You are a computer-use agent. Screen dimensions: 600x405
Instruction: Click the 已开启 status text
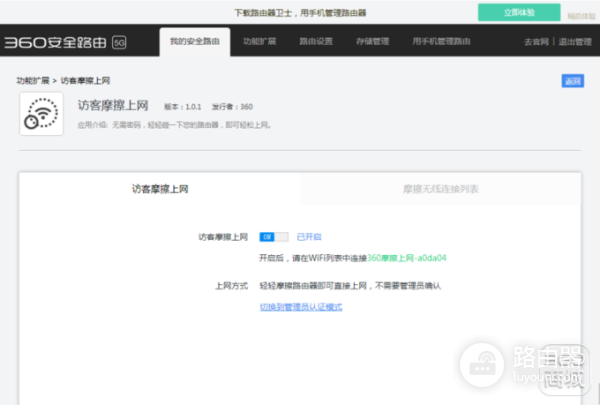[x=309, y=237]
